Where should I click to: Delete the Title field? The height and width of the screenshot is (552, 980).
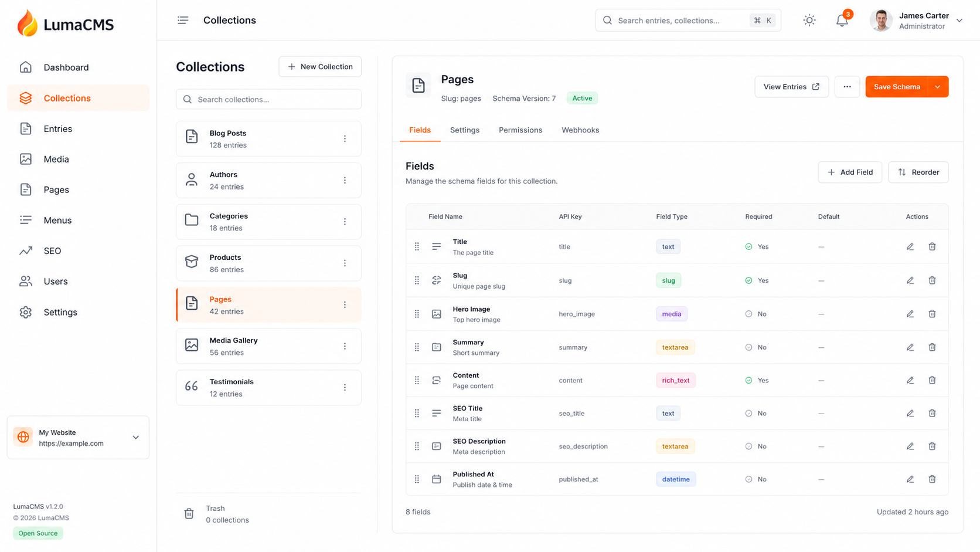point(932,247)
